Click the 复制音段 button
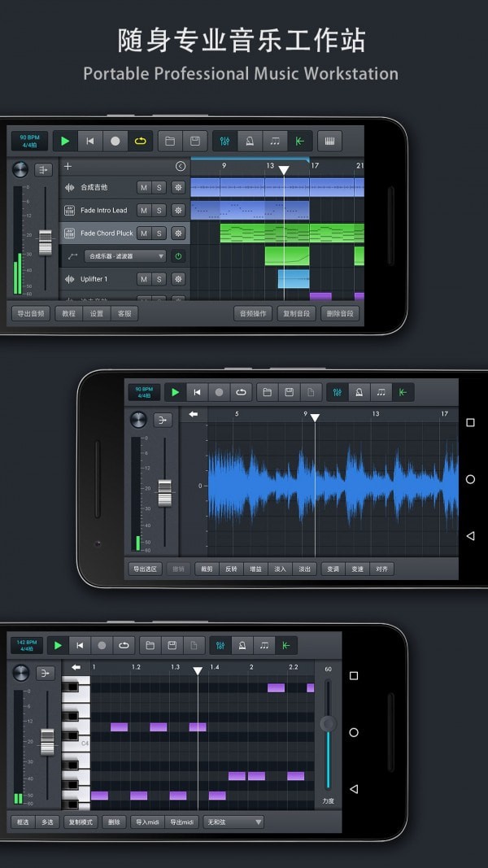 297,313
